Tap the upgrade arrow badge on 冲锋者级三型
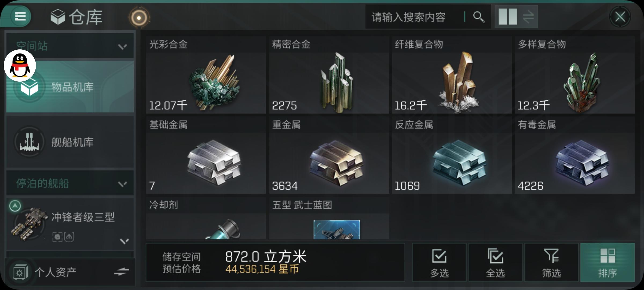Viewport: 644px width, 290px height. click(x=15, y=206)
